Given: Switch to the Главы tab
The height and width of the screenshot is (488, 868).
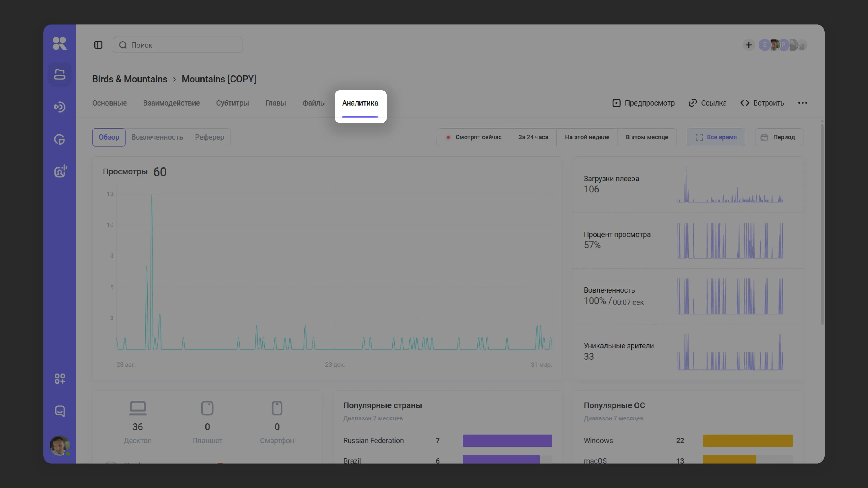Looking at the screenshot, I should click(275, 103).
